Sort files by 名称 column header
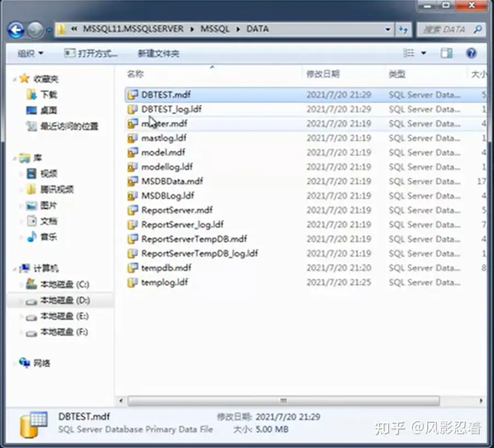Image resolution: width=494 pixels, height=448 pixels. click(135, 74)
